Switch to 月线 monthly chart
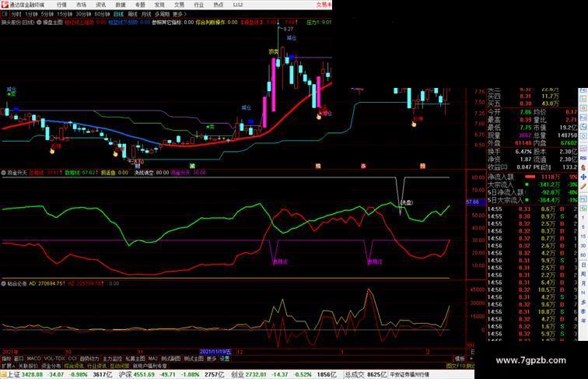Screen dimensions: 588x379 click(146, 14)
